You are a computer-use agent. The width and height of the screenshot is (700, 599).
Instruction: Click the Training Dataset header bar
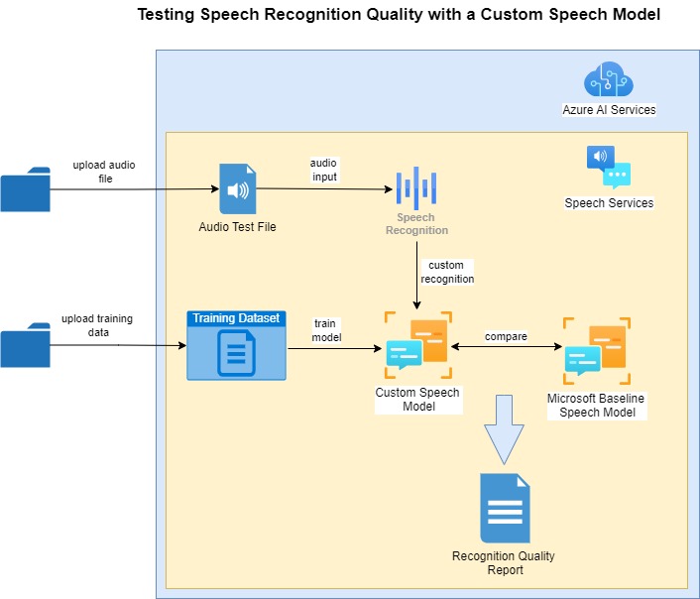tap(236, 318)
